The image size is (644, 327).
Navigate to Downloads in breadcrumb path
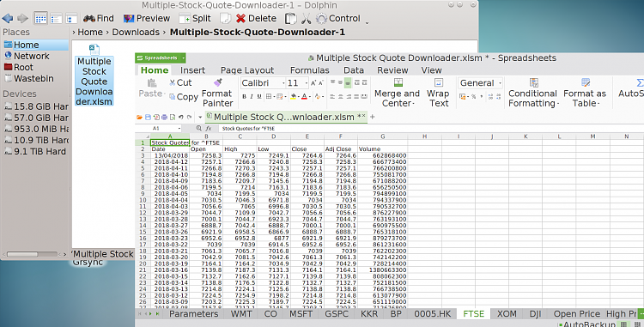coord(136,32)
